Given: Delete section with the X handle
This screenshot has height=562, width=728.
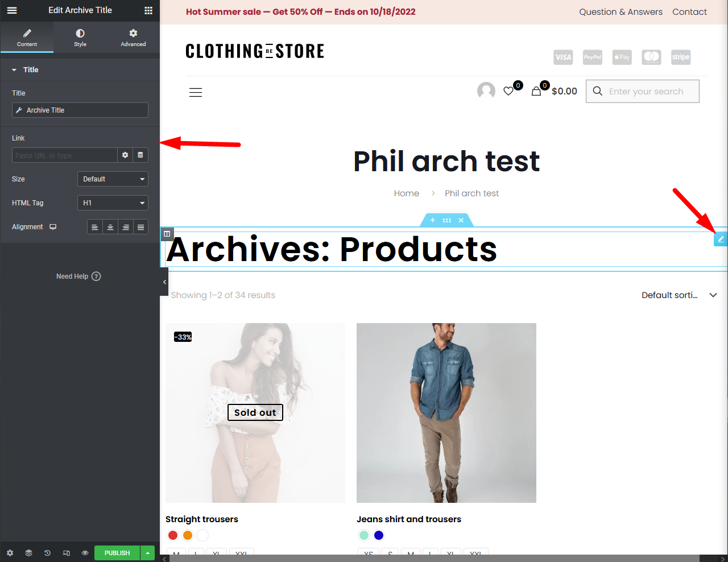Looking at the screenshot, I should (x=461, y=220).
